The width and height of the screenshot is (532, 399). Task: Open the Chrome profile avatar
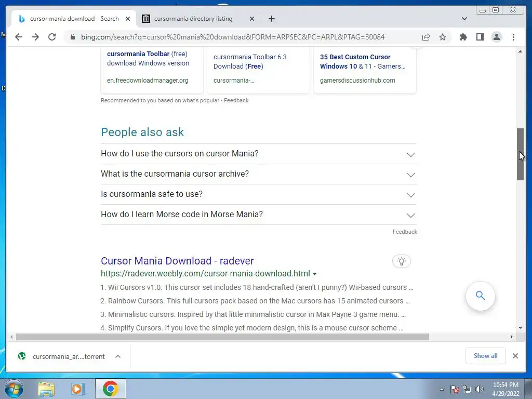[496, 37]
